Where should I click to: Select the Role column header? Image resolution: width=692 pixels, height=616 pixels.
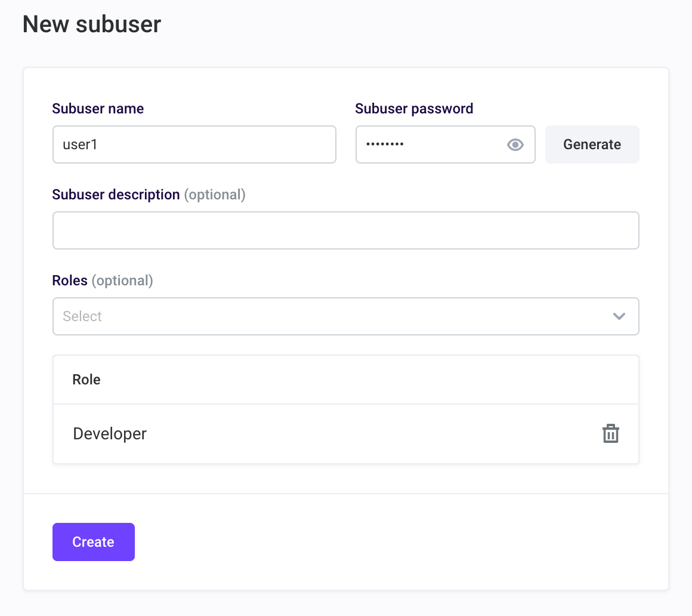pos(86,379)
